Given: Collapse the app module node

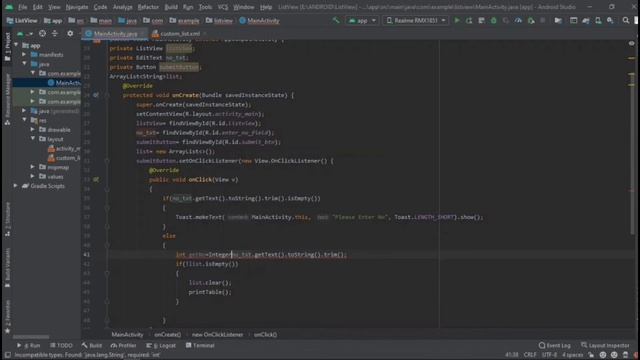Looking at the screenshot, I should 16,45.
